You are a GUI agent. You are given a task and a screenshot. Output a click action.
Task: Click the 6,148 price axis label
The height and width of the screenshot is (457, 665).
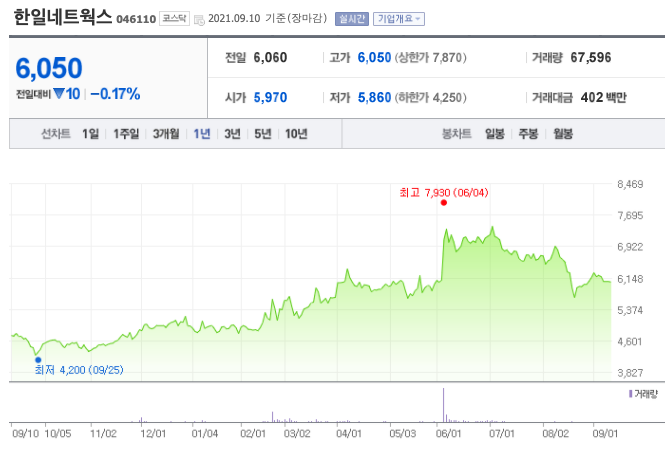[x=630, y=279]
